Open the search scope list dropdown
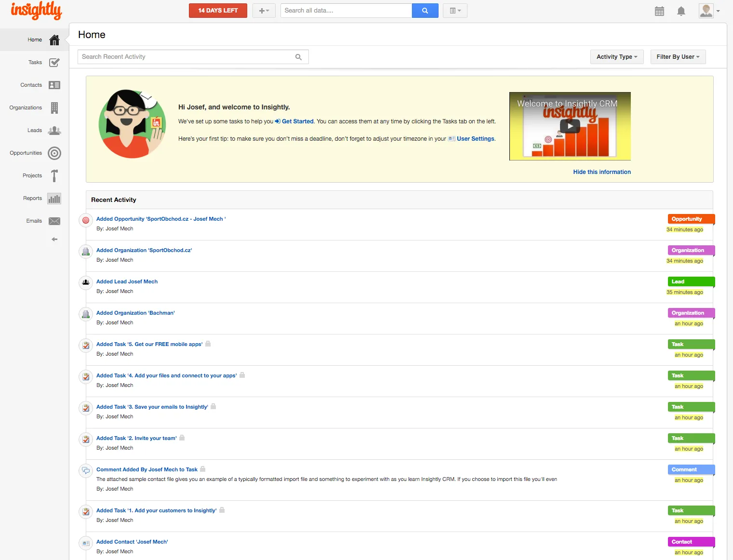This screenshot has width=733, height=560. click(x=455, y=11)
